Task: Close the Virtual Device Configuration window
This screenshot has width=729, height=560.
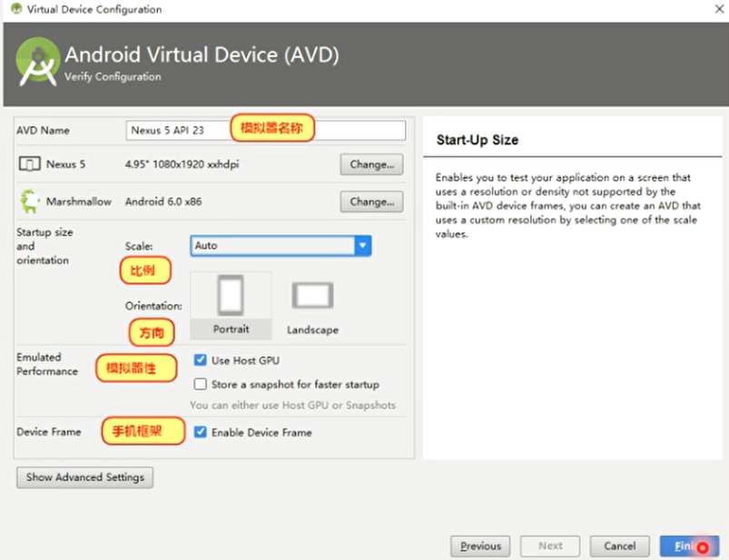Action: point(719,9)
